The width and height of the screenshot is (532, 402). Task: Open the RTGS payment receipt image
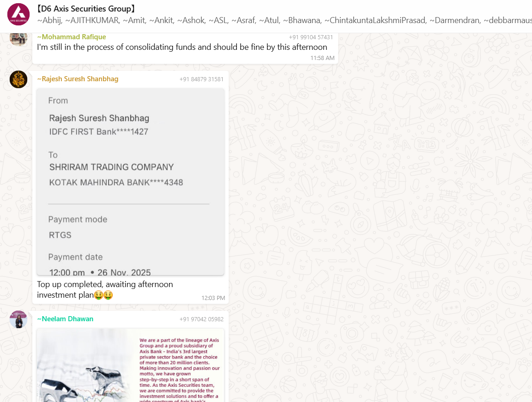131,182
